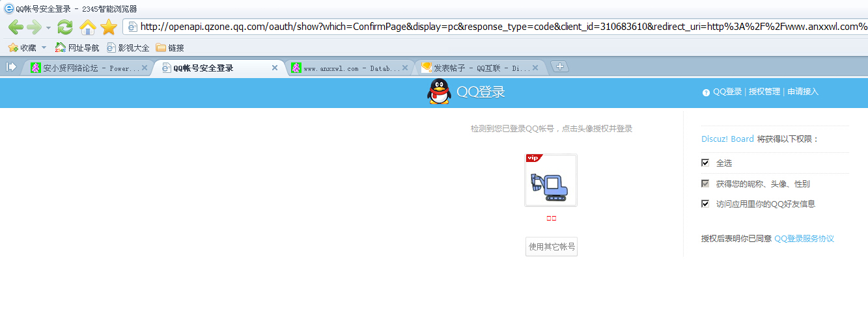
Task: Open history dropdown next to forward arrow
Action: point(48,28)
